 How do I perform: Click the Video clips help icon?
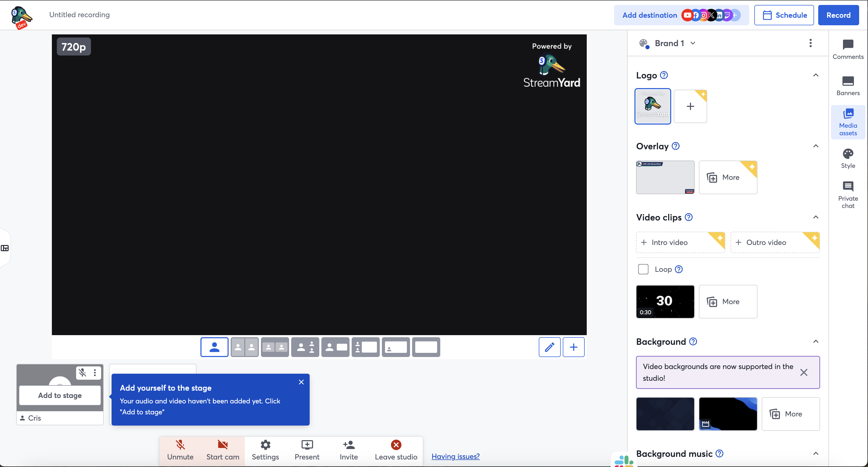(x=689, y=217)
